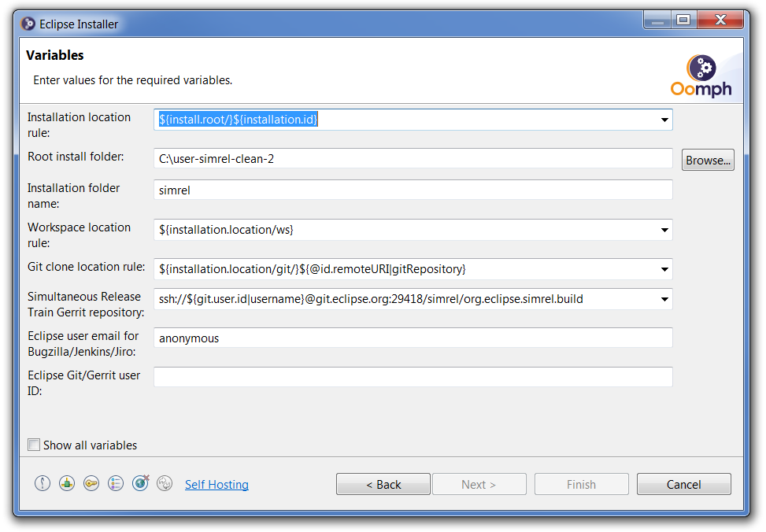Click 'Eclipse Git/Gerrit user ID:' label
766x532 pixels.
[83, 383]
